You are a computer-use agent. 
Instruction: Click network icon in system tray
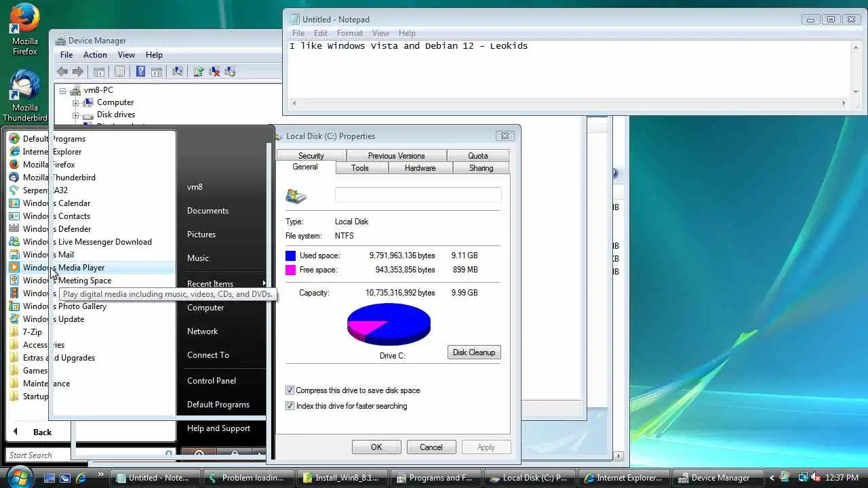coord(804,478)
